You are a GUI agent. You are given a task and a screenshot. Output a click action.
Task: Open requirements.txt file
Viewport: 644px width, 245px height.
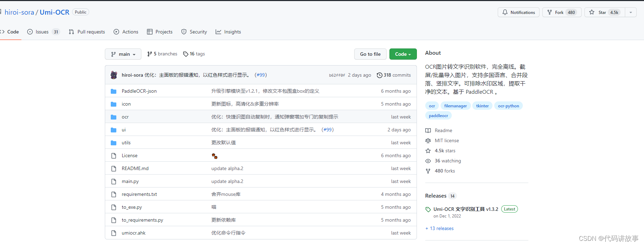click(139, 194)
